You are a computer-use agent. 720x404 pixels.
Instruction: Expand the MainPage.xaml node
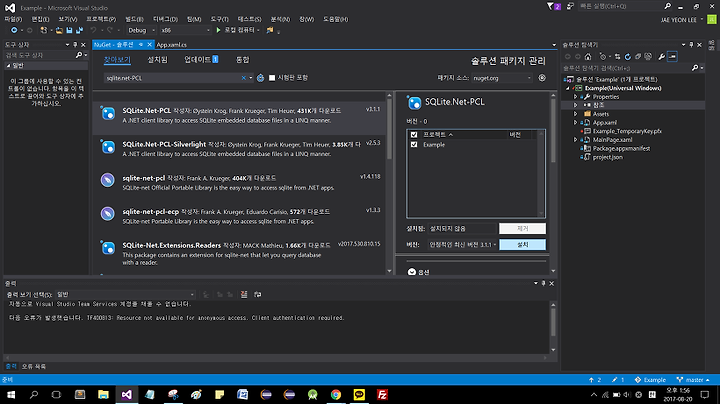pyautogui.click(x=575, y=140)
